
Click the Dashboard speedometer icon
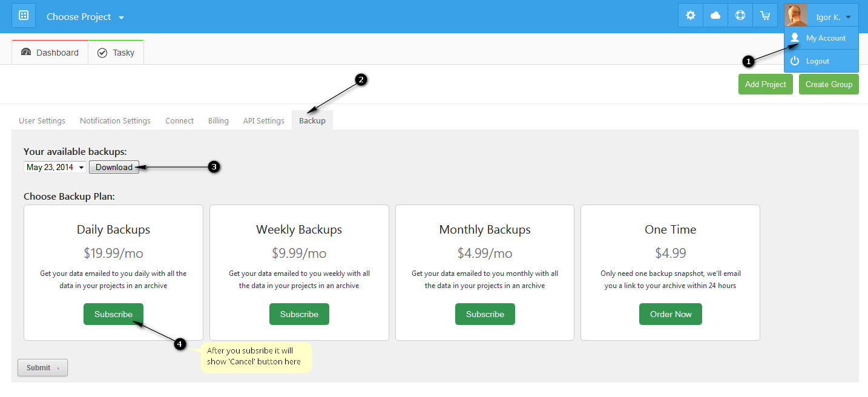26,52
